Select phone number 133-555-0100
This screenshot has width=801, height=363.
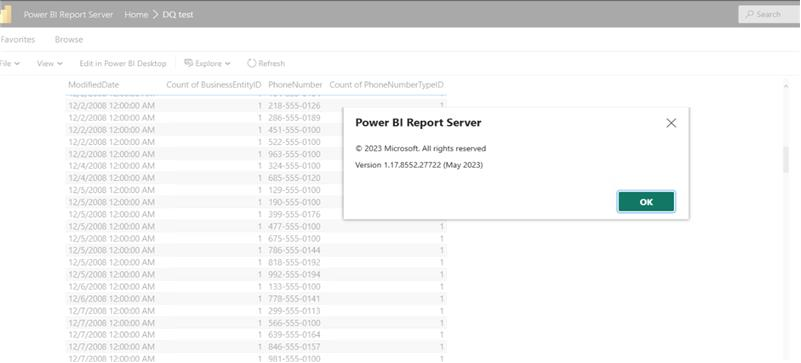tap(294, 286)
